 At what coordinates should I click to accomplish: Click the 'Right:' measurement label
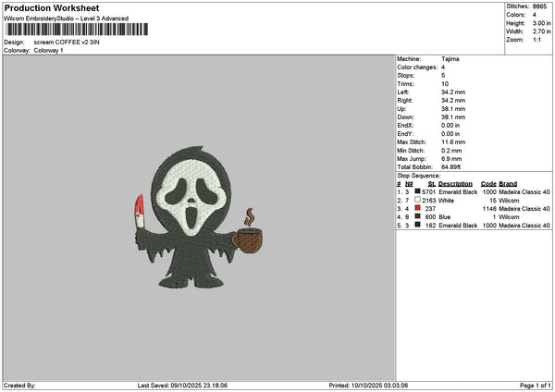[x=405, y=101]
